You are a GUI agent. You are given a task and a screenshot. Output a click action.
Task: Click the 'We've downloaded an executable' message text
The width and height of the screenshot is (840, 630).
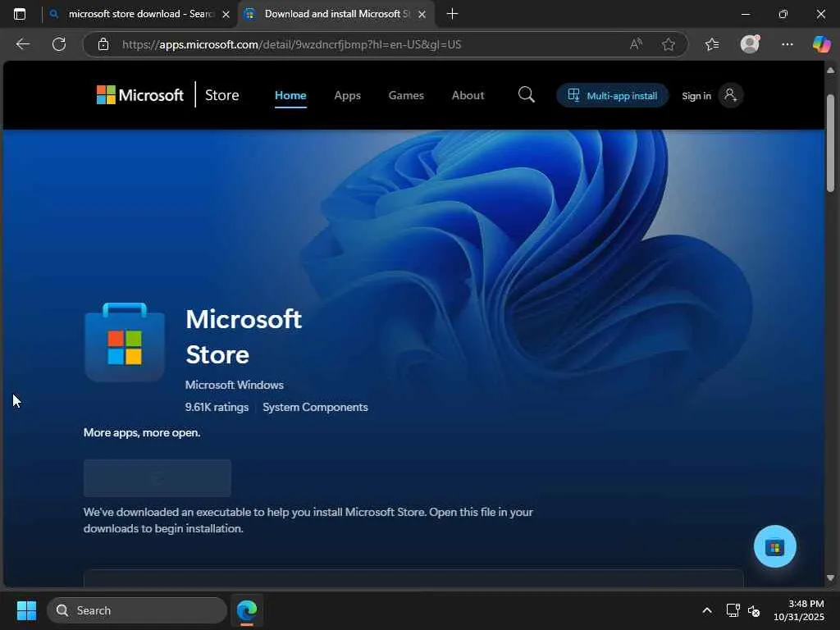tap(308, 520)
